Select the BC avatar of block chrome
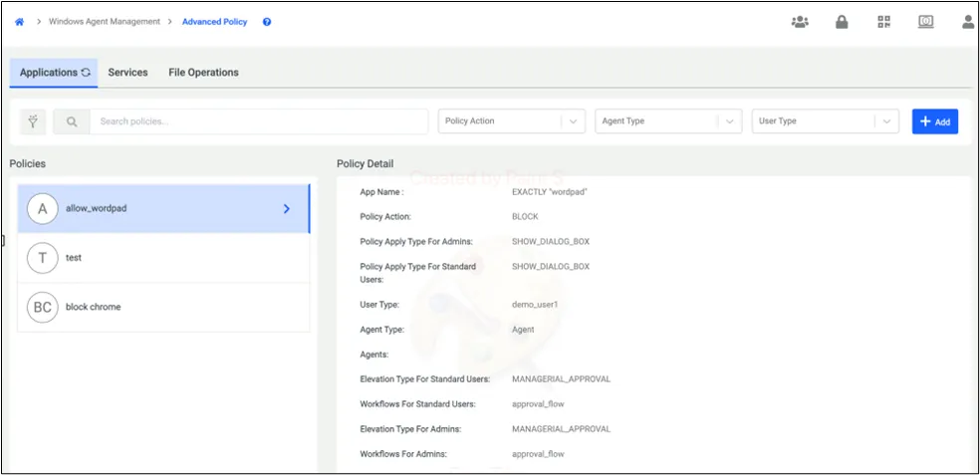980x475 pixels. 43,308
